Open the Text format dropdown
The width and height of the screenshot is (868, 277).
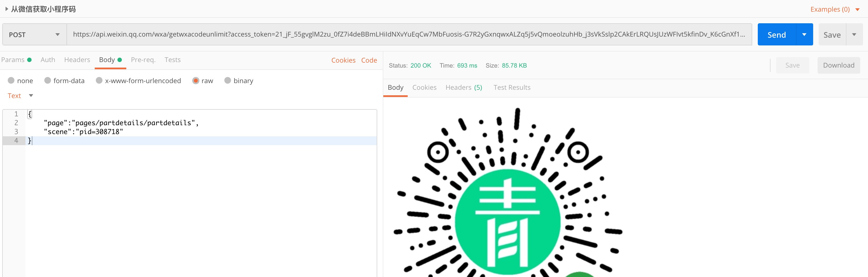[20, 96]
